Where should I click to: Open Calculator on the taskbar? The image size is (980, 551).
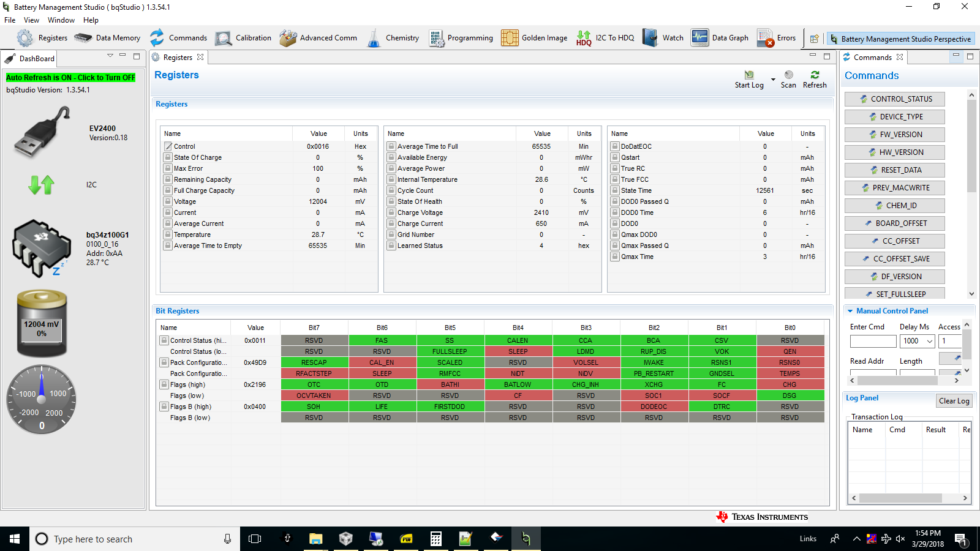pos(435,539)
